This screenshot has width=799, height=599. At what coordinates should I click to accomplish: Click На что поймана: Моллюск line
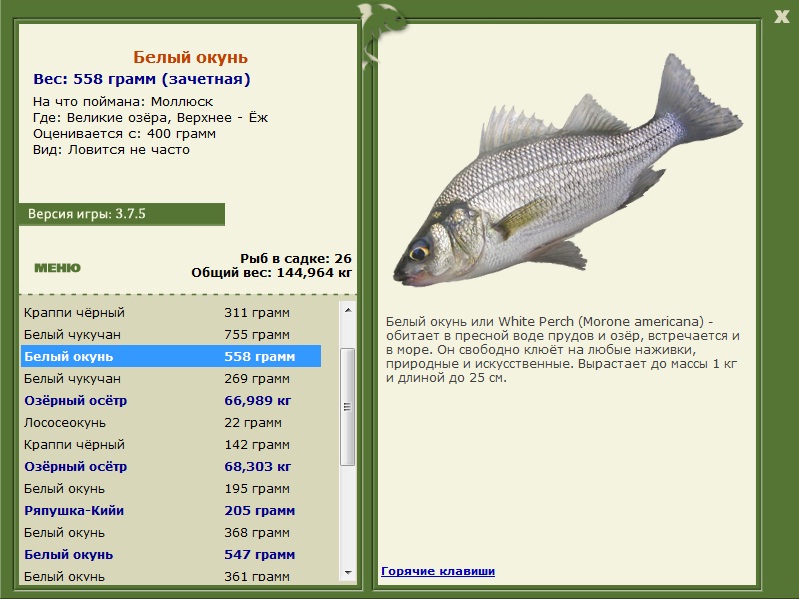click(x=123, y=101)
